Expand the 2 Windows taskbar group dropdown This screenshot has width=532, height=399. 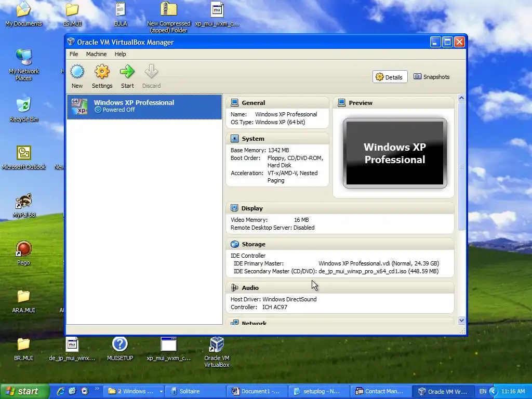pyautogui.click(x=161, y=392)
